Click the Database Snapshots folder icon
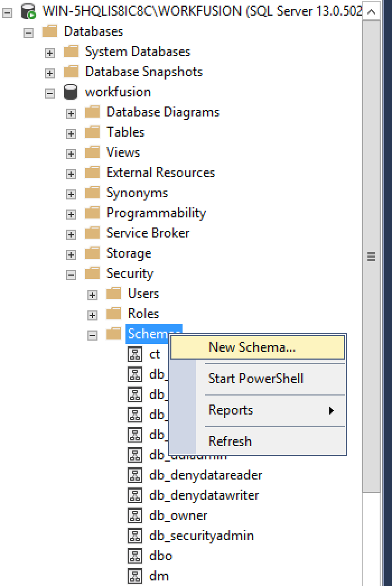This screenshot has height=586, width=392. 71,72
